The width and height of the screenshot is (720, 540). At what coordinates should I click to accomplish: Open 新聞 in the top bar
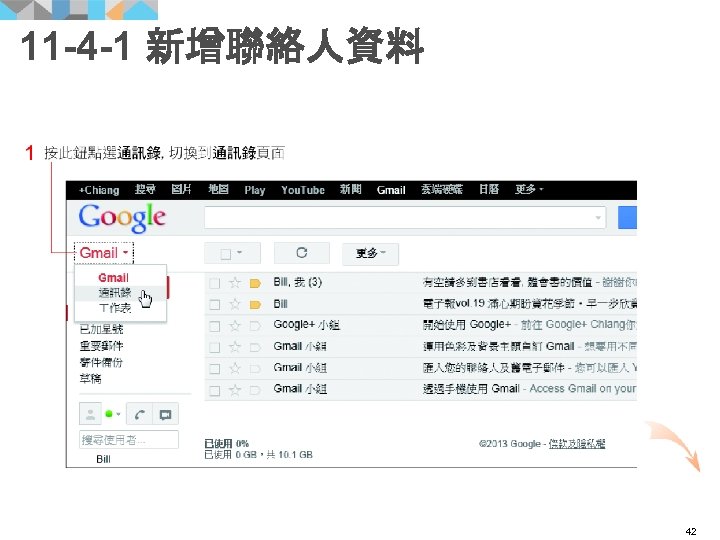coord(350,189)
